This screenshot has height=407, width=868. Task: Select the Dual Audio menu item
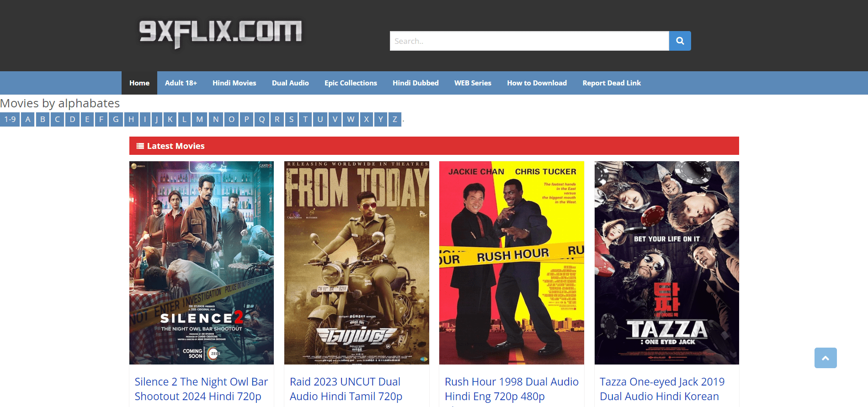tap(290, 83)
